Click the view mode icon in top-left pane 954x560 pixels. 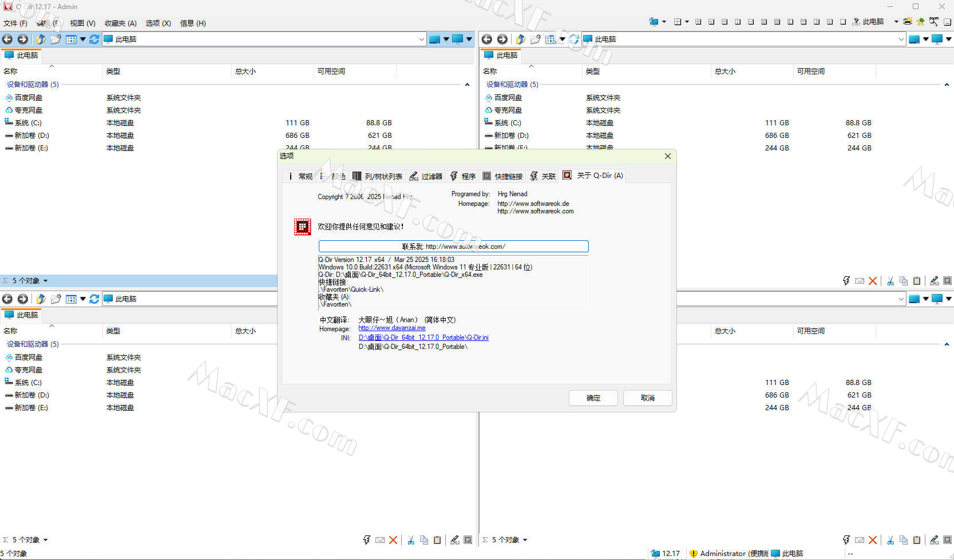pos(71,39)
